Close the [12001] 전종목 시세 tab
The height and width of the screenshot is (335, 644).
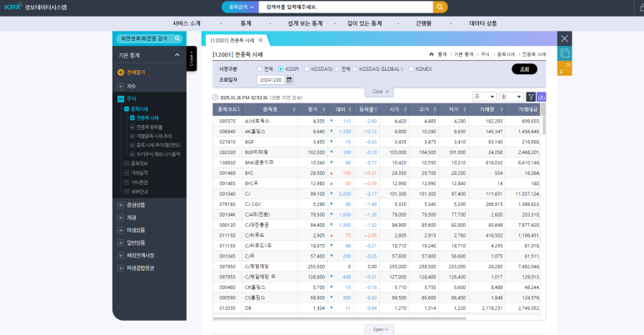261,40
